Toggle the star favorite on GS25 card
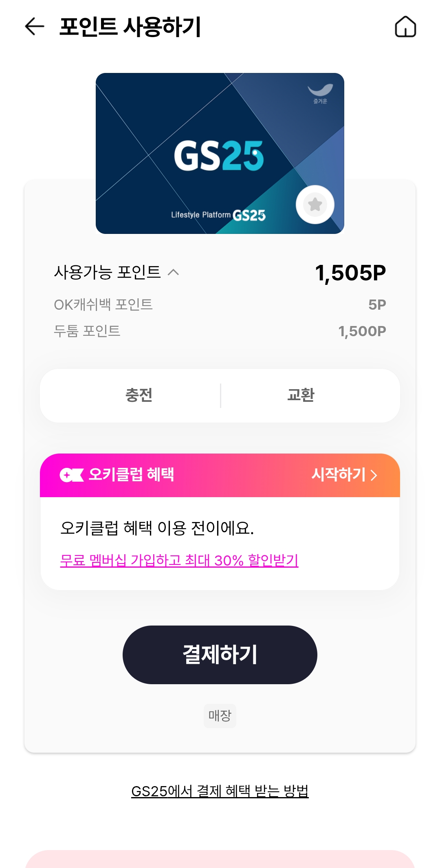Screen dimensions: 440x868 pyautogui.click(x=315, y=205)
